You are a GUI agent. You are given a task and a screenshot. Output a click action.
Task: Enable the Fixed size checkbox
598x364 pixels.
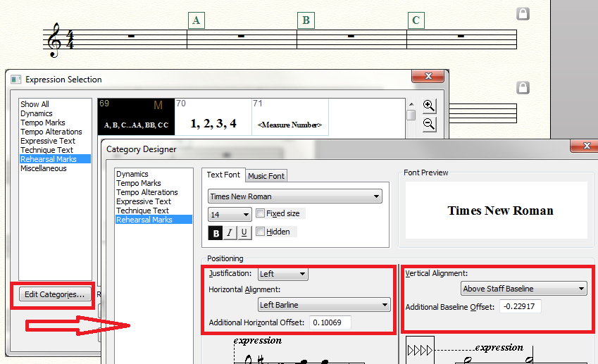261,213
